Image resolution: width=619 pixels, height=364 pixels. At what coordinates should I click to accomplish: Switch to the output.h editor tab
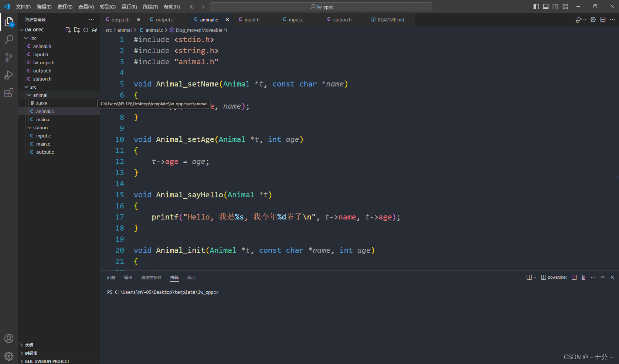coord(122,20)
